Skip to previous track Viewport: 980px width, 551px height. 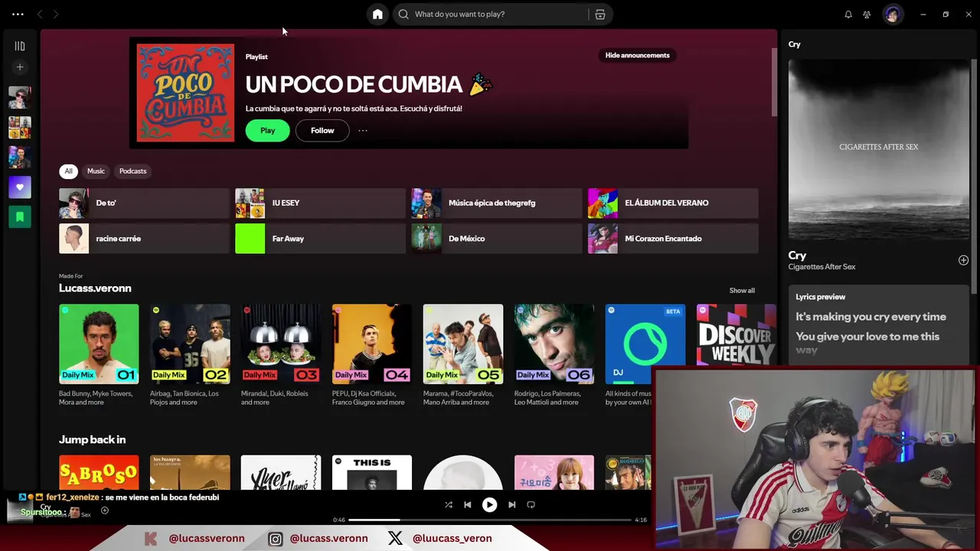click(468, 504)
